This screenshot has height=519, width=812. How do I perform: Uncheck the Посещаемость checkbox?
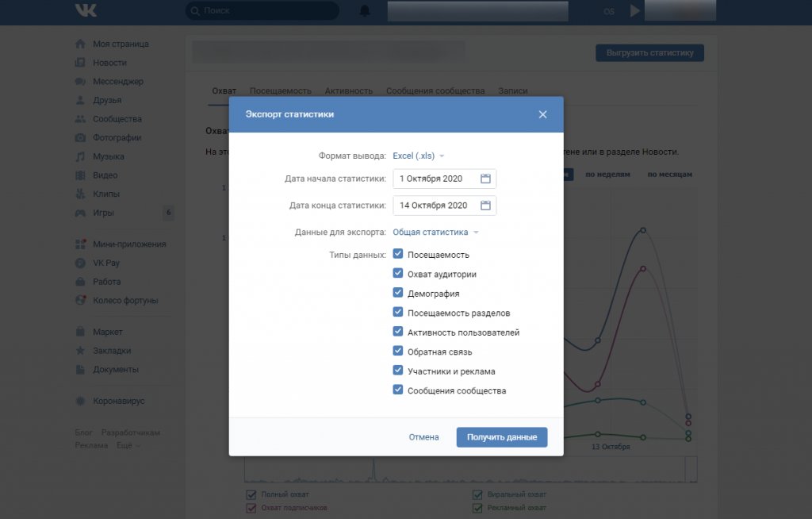tap(398, 255)
